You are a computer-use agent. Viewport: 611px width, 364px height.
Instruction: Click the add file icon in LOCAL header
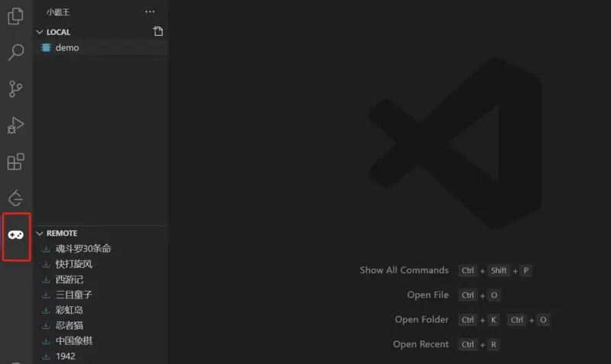pyautogui.click(x=157, y=31)
